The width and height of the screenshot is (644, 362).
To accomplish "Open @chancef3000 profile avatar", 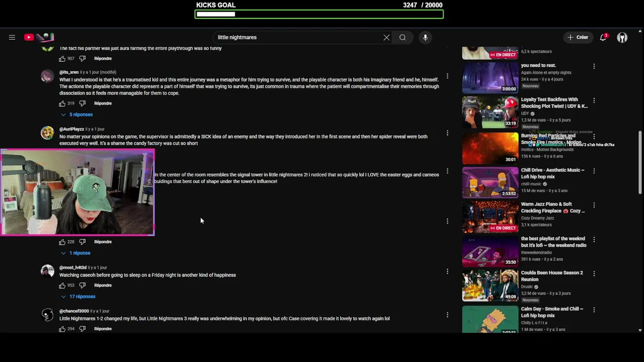I will pos(47,315).
